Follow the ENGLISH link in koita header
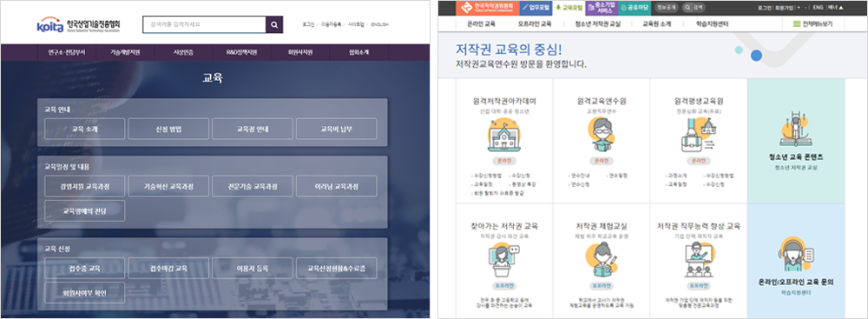The width and height of the screenshot is (868, 319). coord(380,24)
